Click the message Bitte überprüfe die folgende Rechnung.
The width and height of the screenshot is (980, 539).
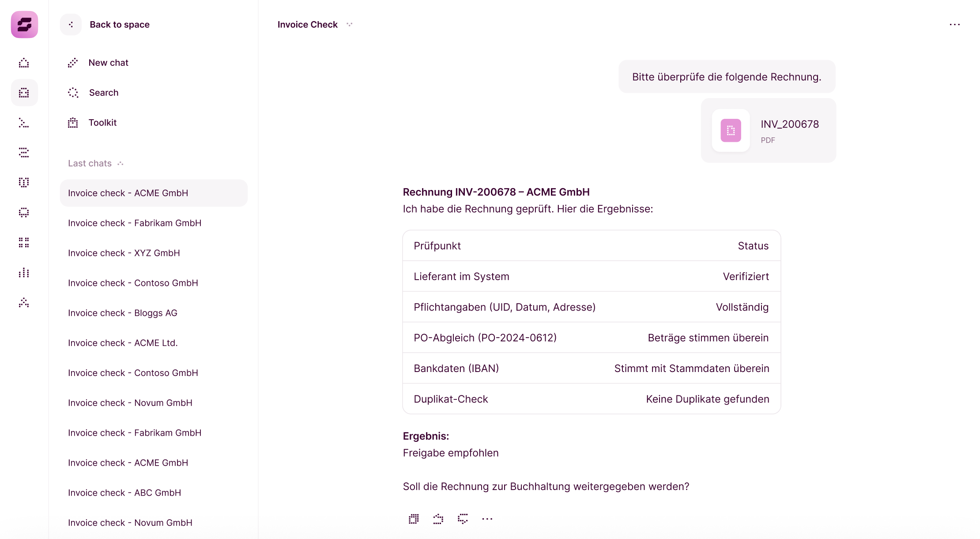tap(727, 77)
